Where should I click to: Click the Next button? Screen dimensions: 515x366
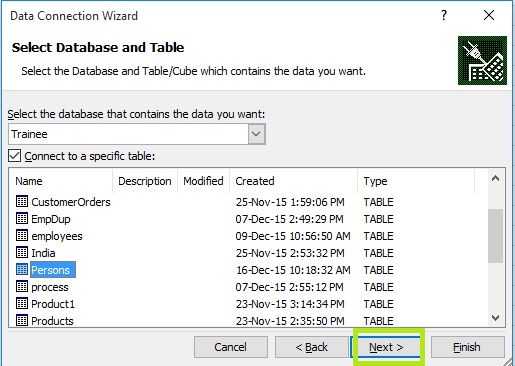tap(386, 347)
